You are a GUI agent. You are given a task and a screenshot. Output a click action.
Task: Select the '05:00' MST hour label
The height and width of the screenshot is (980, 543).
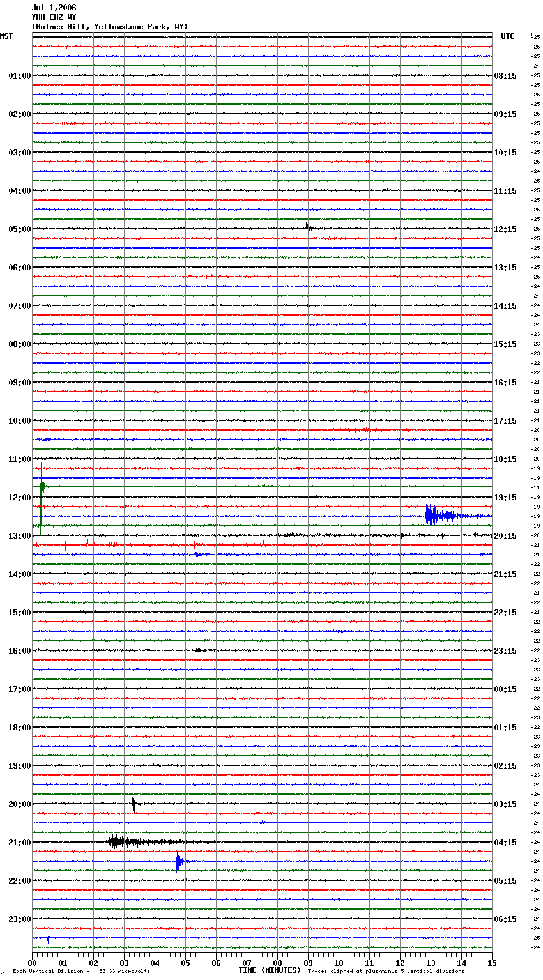[x=20, y=229]
